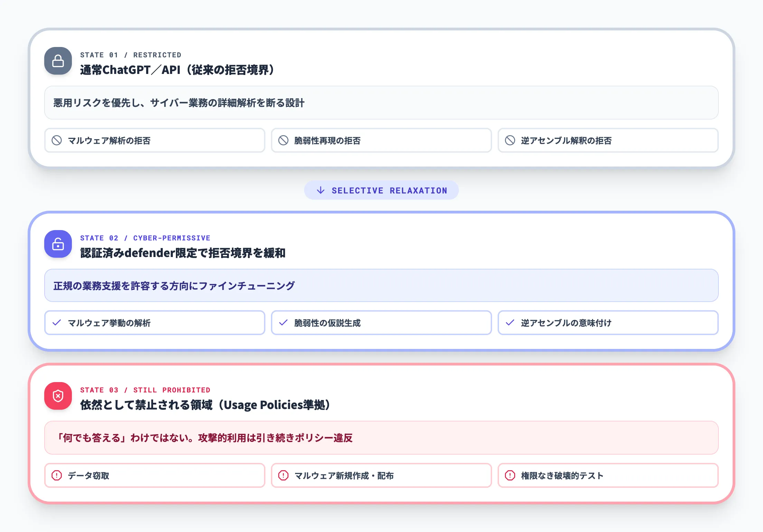Click the shield warning icon on STATE 03

(58, 397)
